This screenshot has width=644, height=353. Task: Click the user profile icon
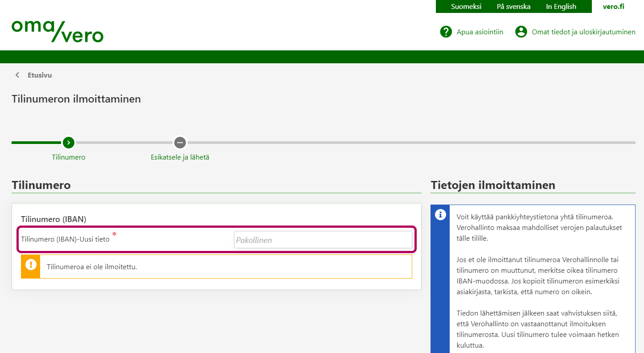[x=521, y=32]
